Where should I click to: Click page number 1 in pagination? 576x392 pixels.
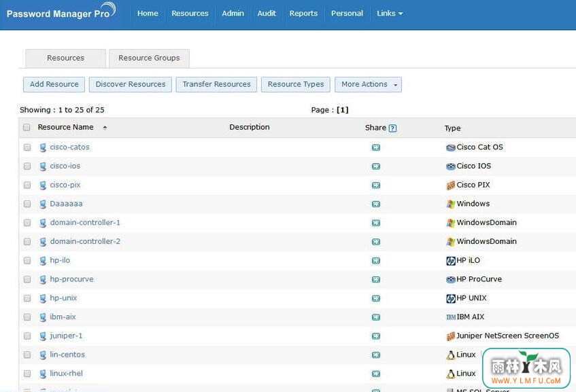[342, 110]
